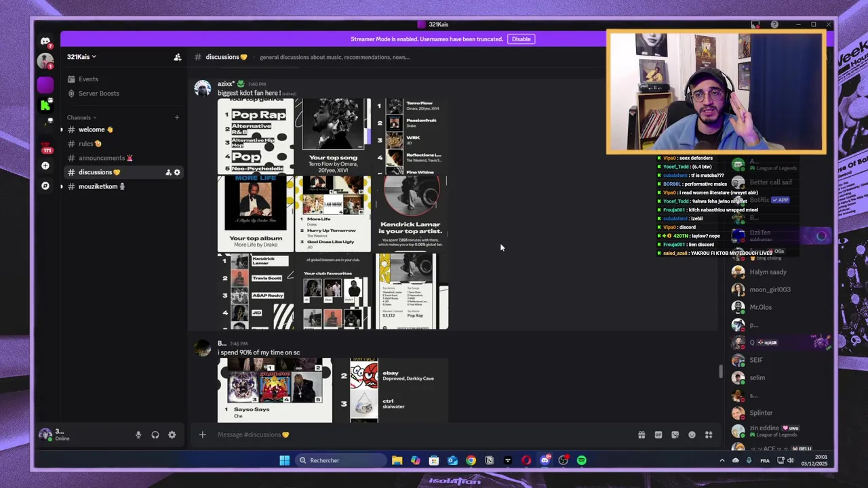868x488 pixels.
Task: Open the apps launcher icon in message bar
Action: pyautogui.click(x=709, y=434)
